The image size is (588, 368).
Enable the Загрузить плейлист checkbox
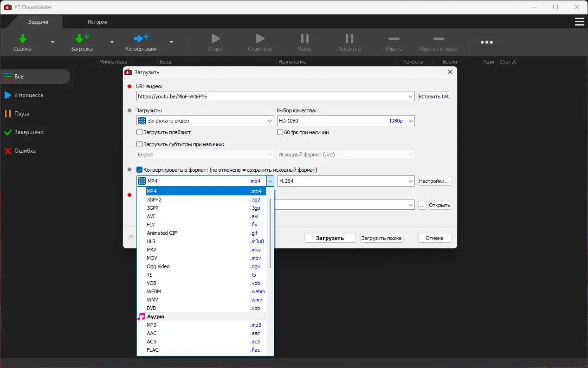[139, 132]
